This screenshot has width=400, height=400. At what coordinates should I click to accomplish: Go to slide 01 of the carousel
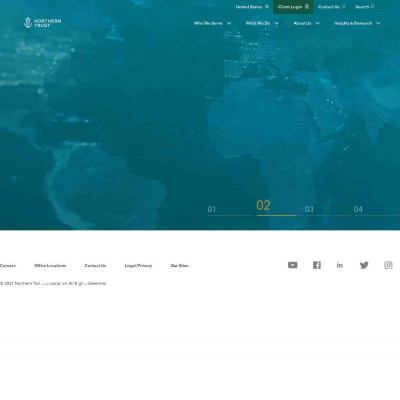212,209
